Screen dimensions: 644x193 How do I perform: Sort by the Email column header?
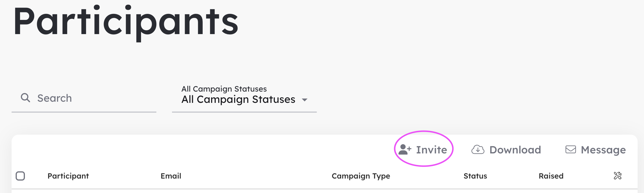[171, 176]
